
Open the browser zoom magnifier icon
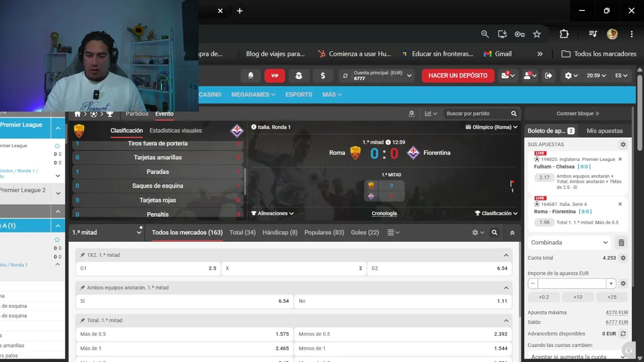pos(485,34)
